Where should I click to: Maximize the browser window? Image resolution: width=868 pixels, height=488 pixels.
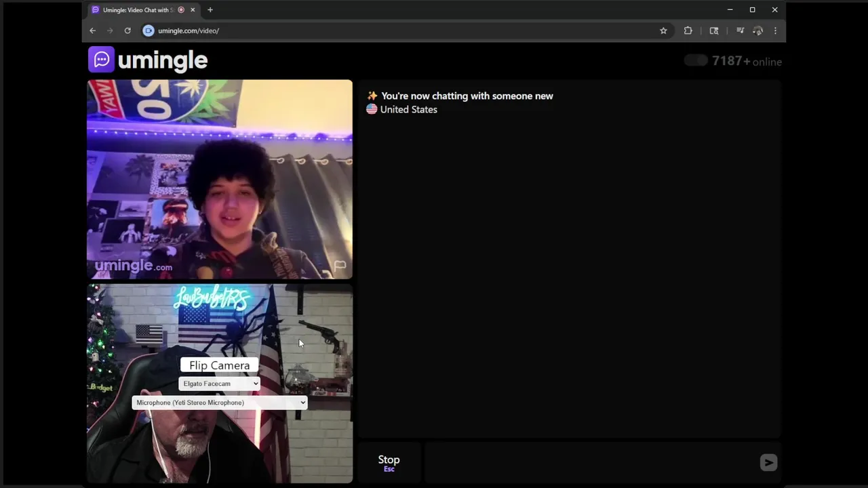(x=752, y=9)
